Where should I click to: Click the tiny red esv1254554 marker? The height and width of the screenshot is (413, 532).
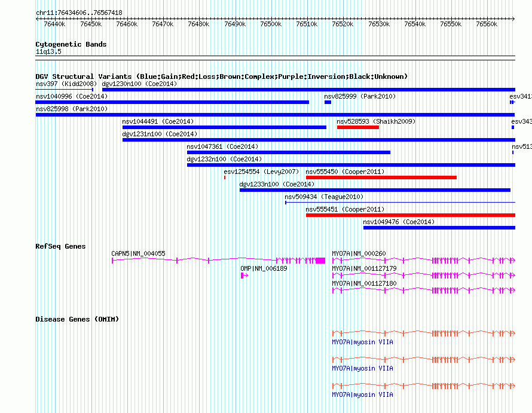(x=225, y=178)
